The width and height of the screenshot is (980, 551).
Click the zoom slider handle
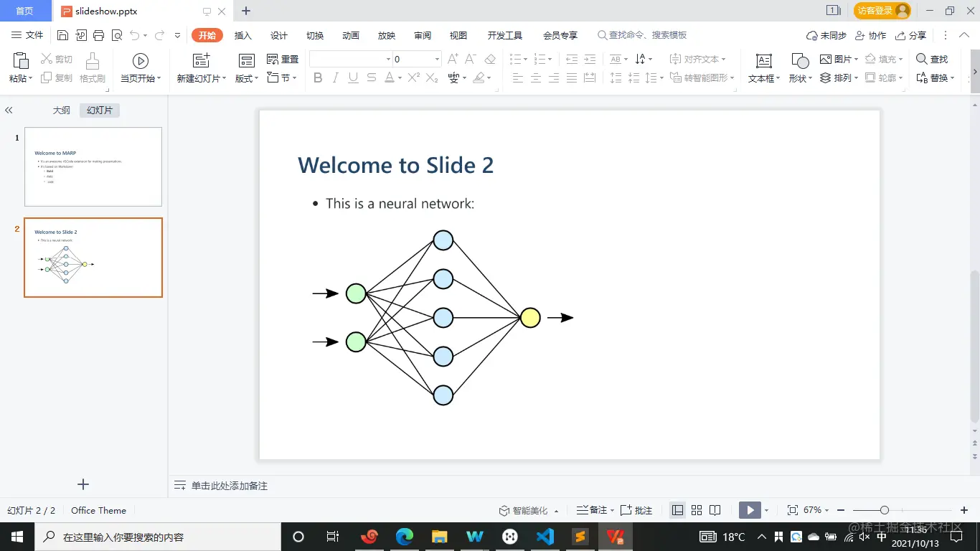point(885,510)
